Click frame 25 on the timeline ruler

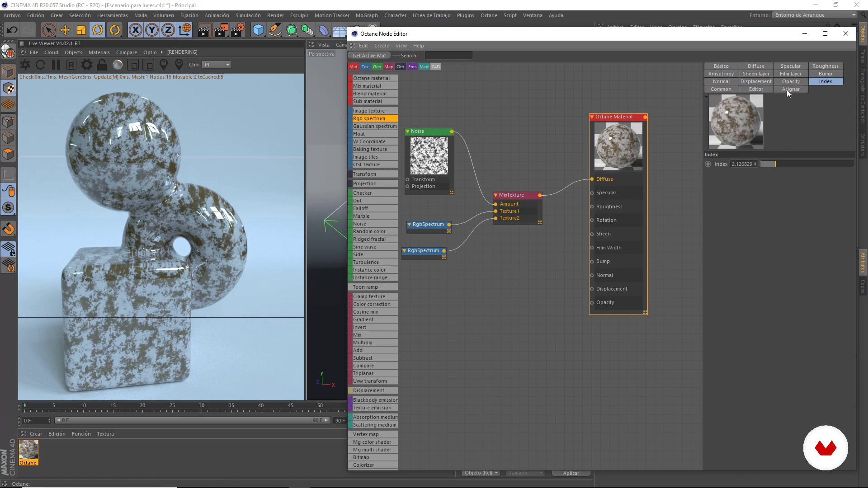tap(172, 406)
